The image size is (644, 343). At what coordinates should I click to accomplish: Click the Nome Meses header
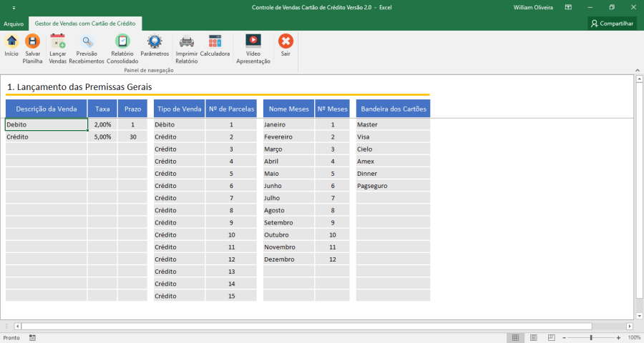(289, 109)
